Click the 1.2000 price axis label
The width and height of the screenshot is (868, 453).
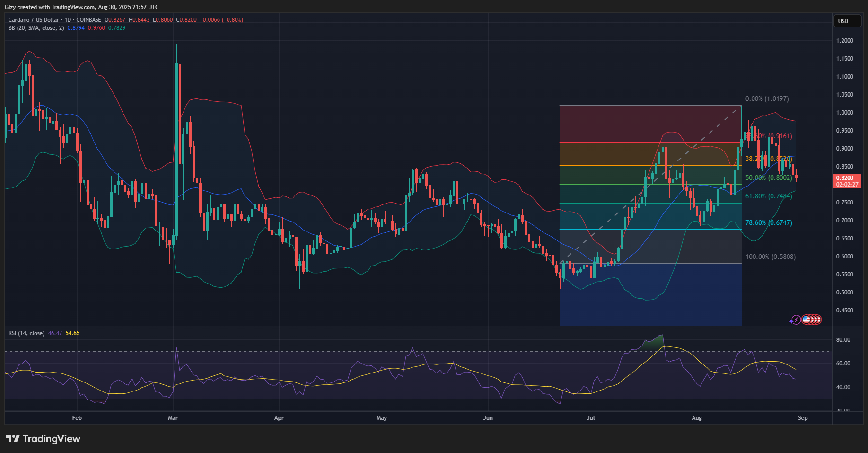[x=845, y=41]
